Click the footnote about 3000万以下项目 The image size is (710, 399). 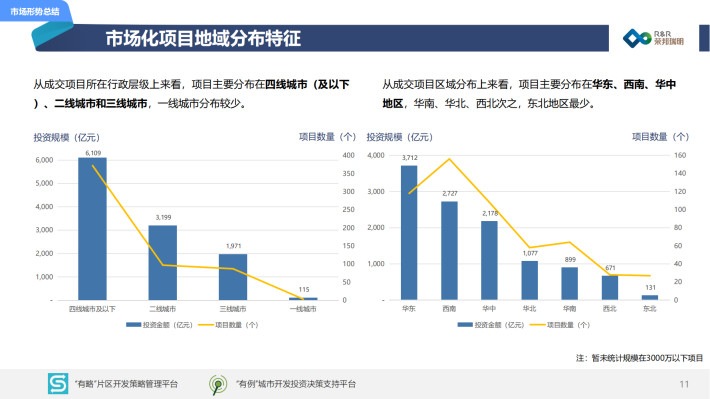tap(639, 358)
